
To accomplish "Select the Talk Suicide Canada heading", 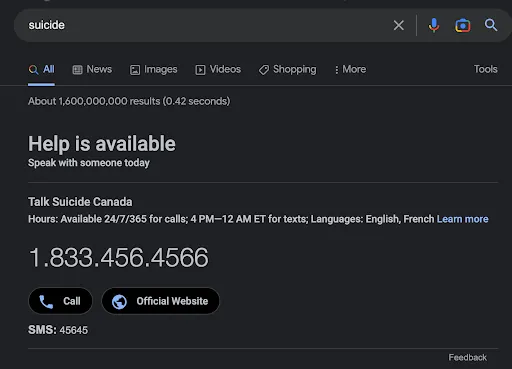I will click(x=80, y=202).
